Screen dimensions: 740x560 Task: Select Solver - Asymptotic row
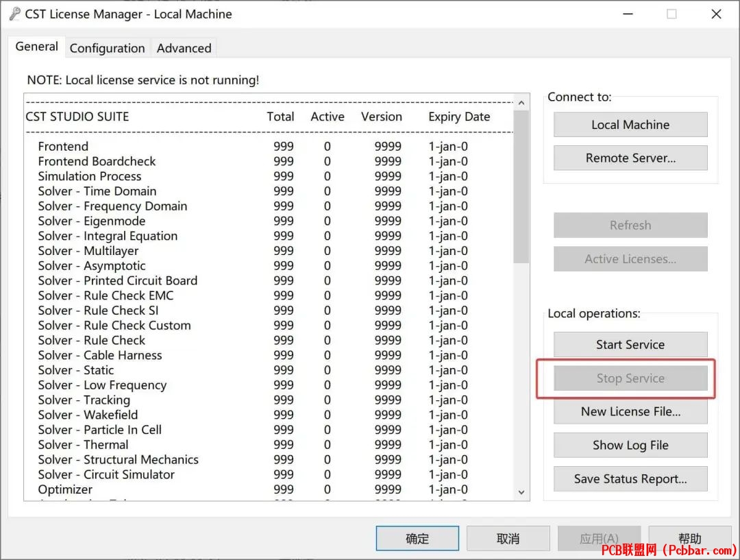click(x=253, y=266)
